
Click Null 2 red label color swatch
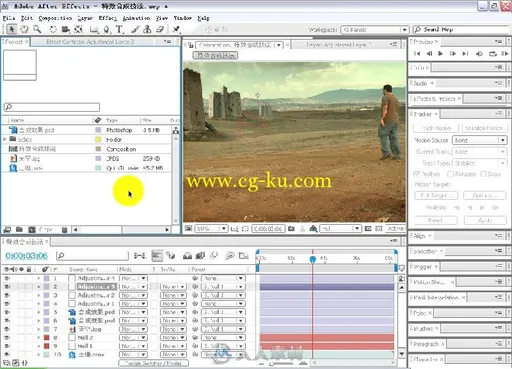tap(47, 338)
